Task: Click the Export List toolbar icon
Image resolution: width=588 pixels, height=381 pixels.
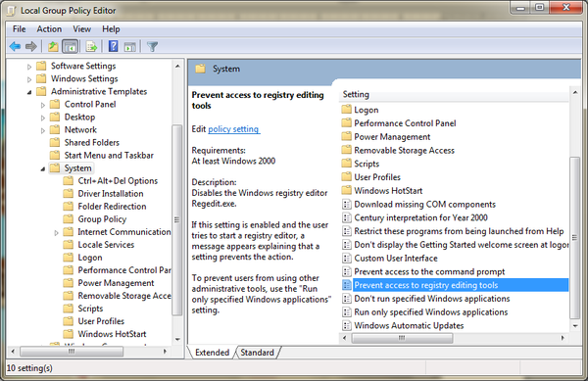Action: tap(91, 47)
